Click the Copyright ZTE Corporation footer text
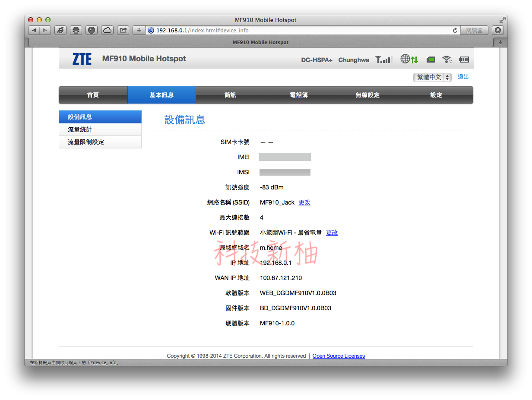The height and width of the screenshot is (400, 532). (236, 356)
